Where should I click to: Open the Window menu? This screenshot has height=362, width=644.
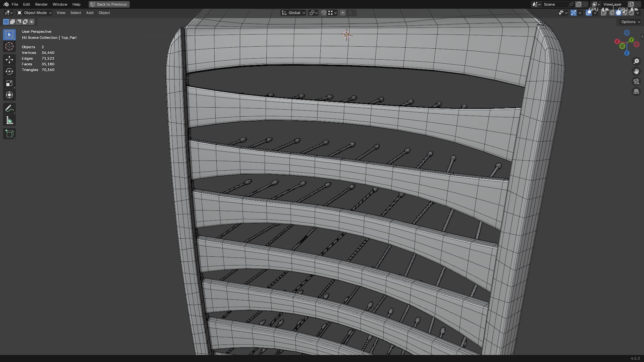(x=60, y=4)
